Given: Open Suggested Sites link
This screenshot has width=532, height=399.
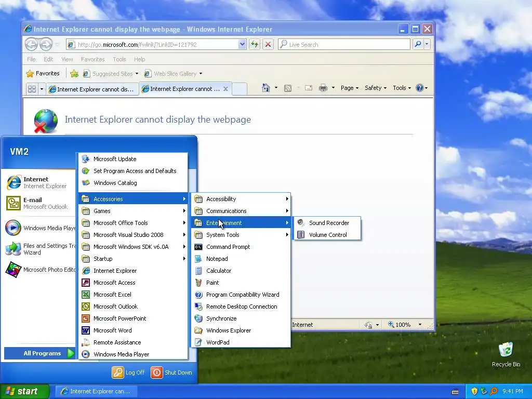Looking at the screenshot, I should pos(111,74).
